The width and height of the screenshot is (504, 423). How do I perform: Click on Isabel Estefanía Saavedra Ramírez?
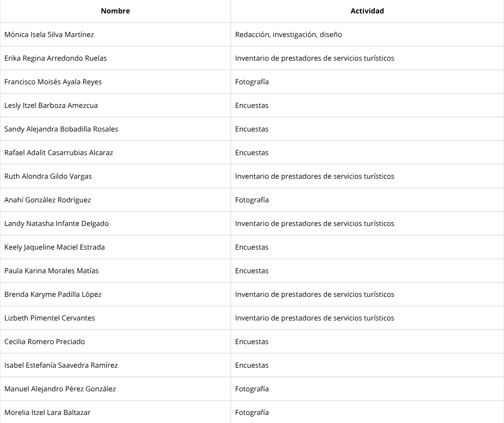coord(61,365)
